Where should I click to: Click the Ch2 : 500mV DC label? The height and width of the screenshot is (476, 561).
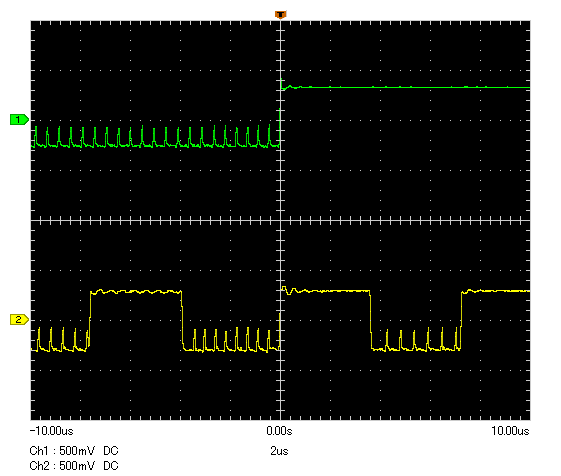pos(74,466)
